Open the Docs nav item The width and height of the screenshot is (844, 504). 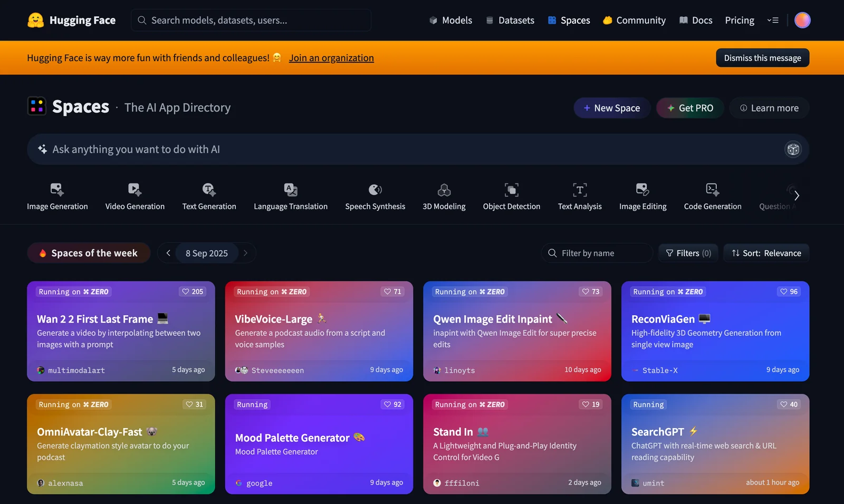[696, 20]
